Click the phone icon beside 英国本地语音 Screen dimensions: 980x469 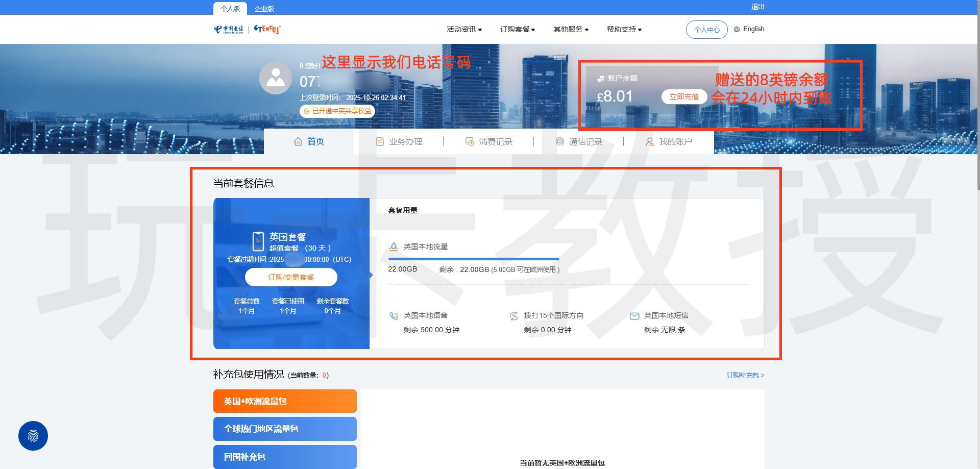click(394, 316)
